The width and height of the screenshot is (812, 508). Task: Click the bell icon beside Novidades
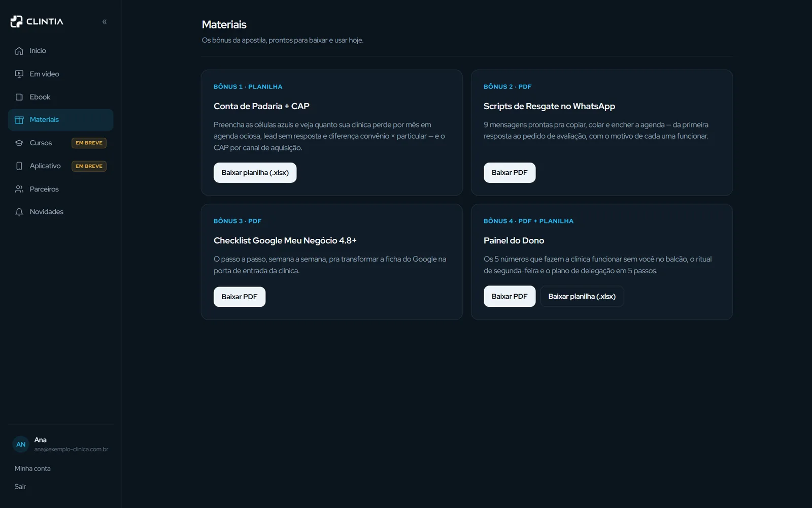click(x=19, y=212)
